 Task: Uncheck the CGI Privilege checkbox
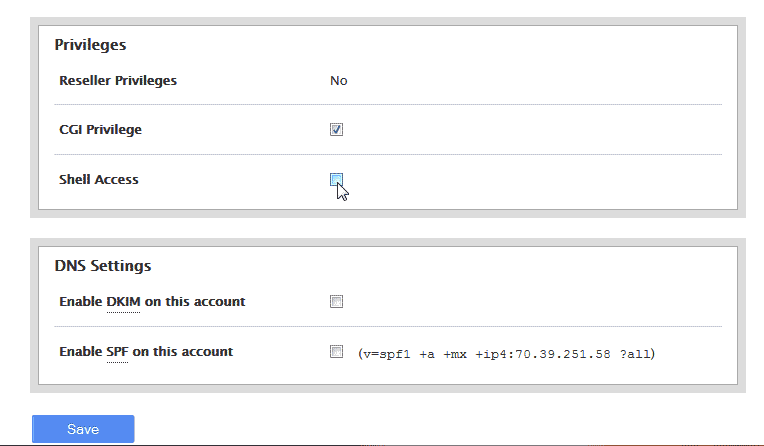pos(337,130)
